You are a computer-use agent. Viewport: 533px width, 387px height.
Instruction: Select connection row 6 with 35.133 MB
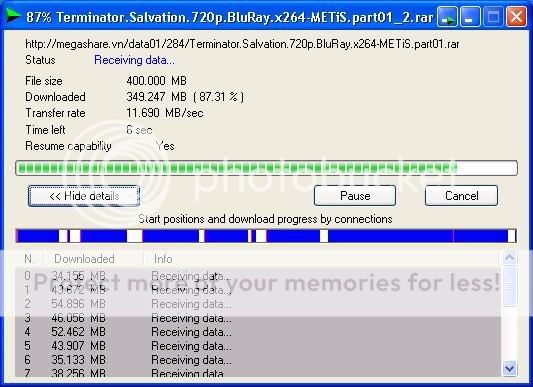258,359
